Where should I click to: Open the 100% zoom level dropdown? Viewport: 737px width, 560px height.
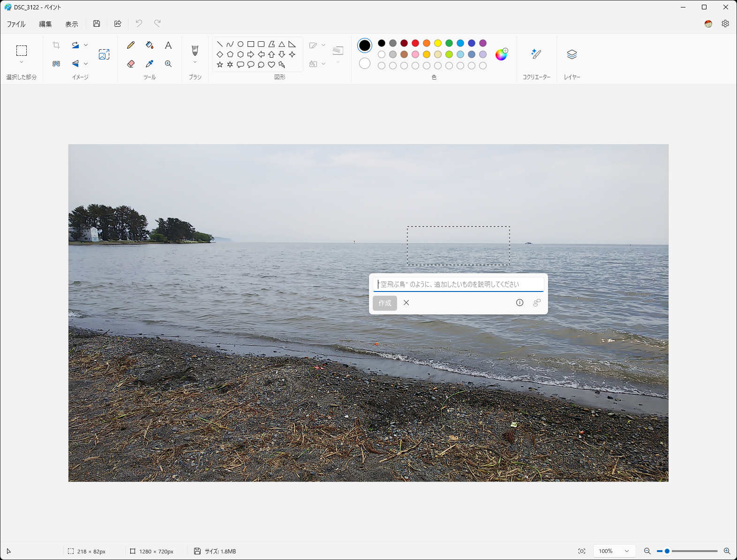(x=615, y=551)
